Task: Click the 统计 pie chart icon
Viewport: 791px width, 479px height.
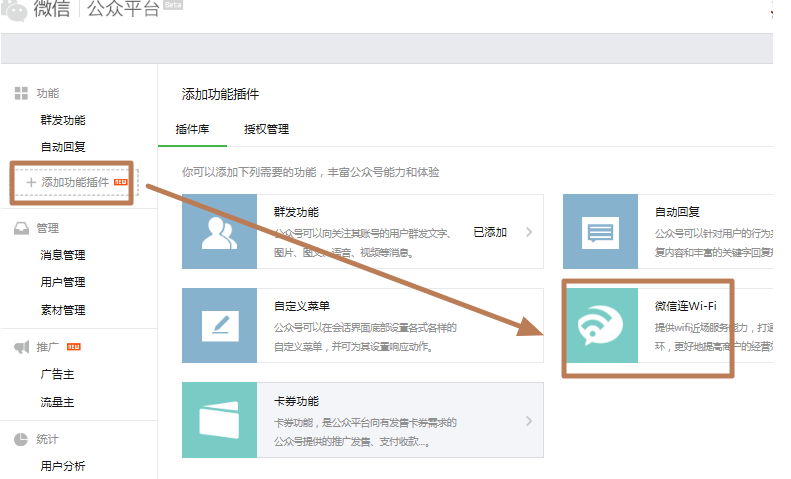Action: tap(21, 439)
